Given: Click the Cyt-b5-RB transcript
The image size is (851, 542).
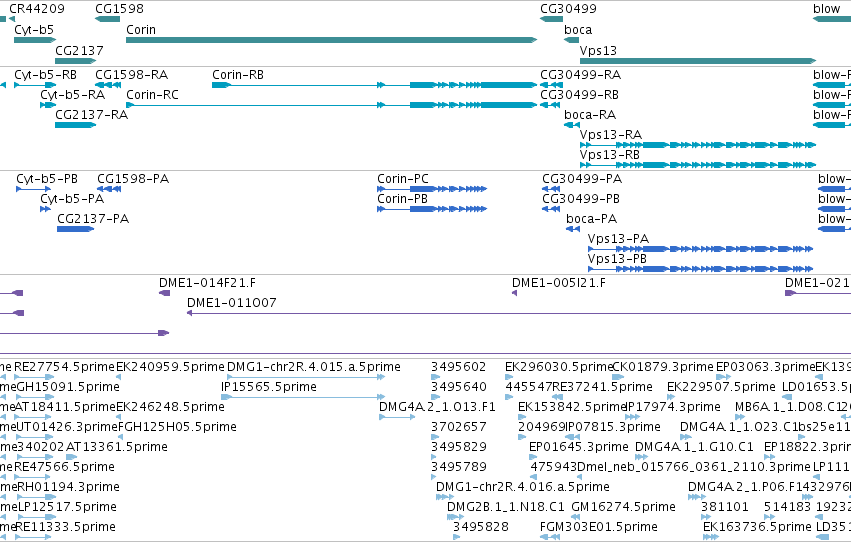Looking at the screenshot, I should pyautogui.click(x=35, y=85).
